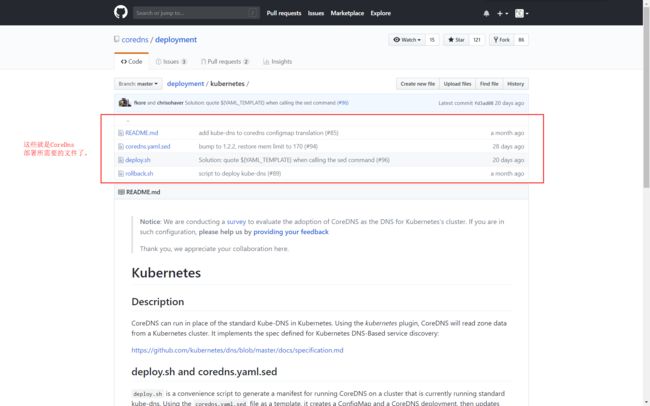Open the coredns owner link

pos(135,40)
